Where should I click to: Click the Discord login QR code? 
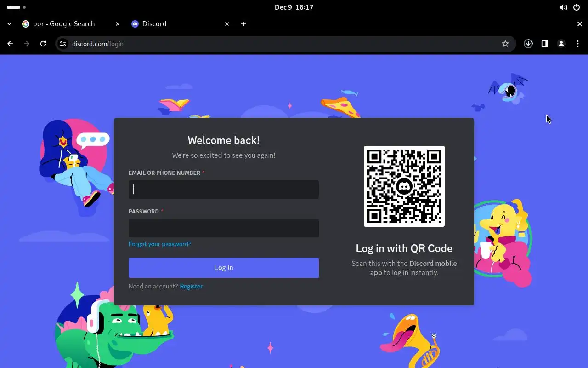(404, 186)
